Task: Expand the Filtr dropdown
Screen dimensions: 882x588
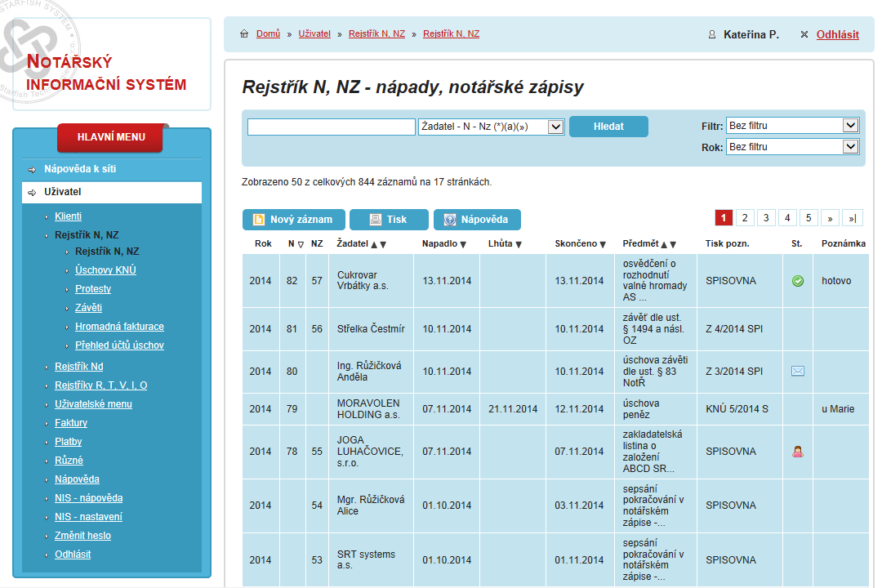Action: 792,126
